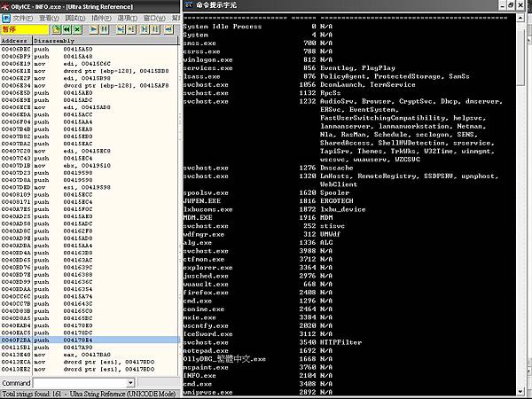Click the Close program X toolbar icon

pos(78,30)
